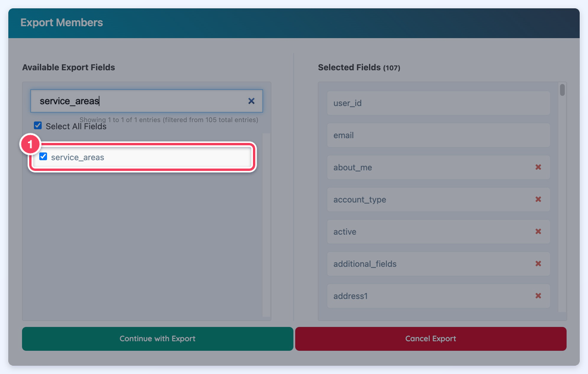The image size is (588, 374).
Task: Click the Available Export Fields heading
Action: (68, 67)
